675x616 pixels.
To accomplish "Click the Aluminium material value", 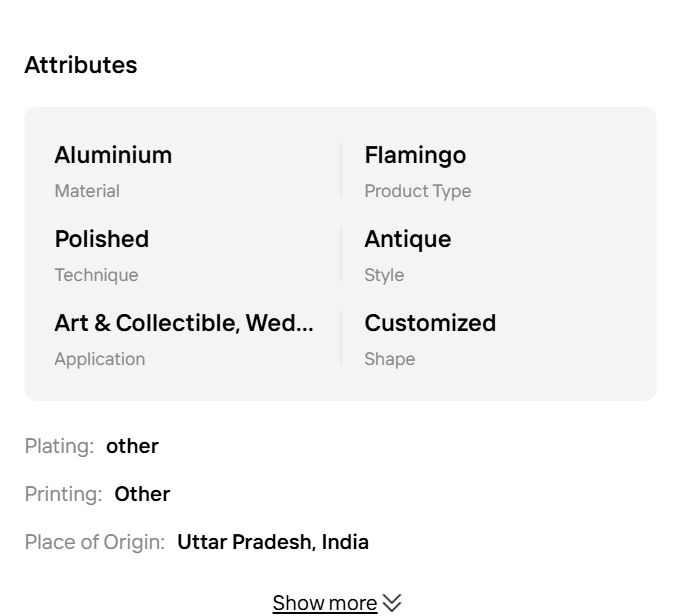I will pos(113,155).
